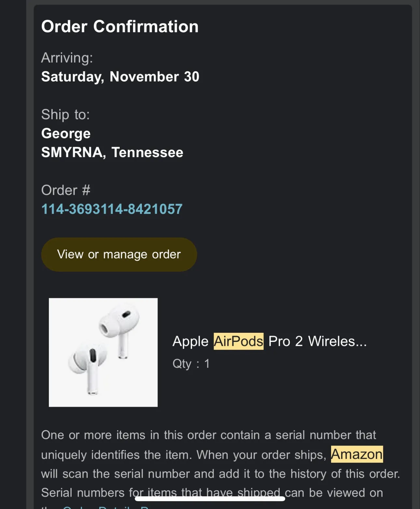Click the recipient name George
This screenshot has height=509, width=420.
(x=66, y=133)
